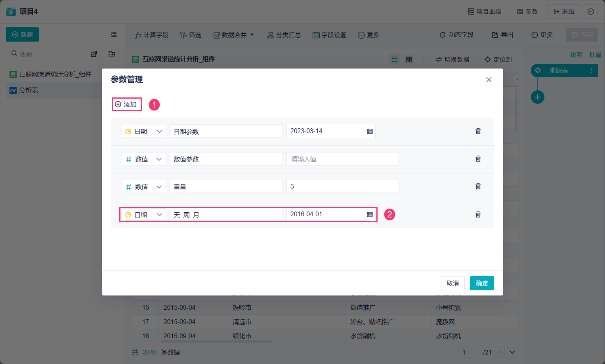
Task: Click the 天_周_月 name field
Action: tap(226, 215)
